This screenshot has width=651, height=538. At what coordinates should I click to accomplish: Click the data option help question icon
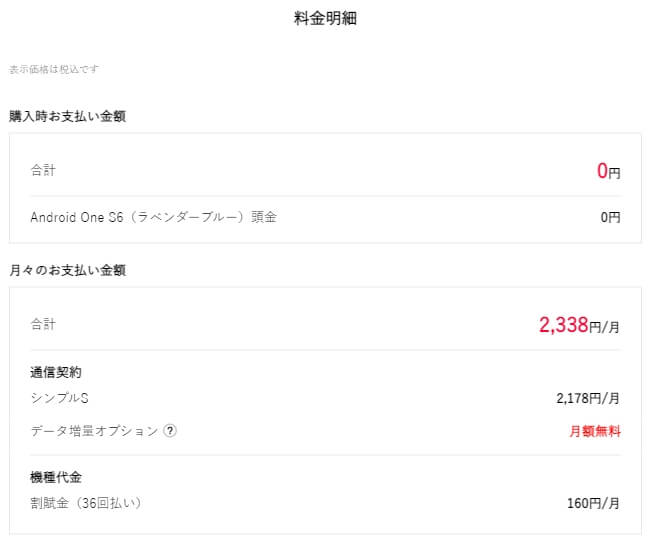(x=170, y=431)
